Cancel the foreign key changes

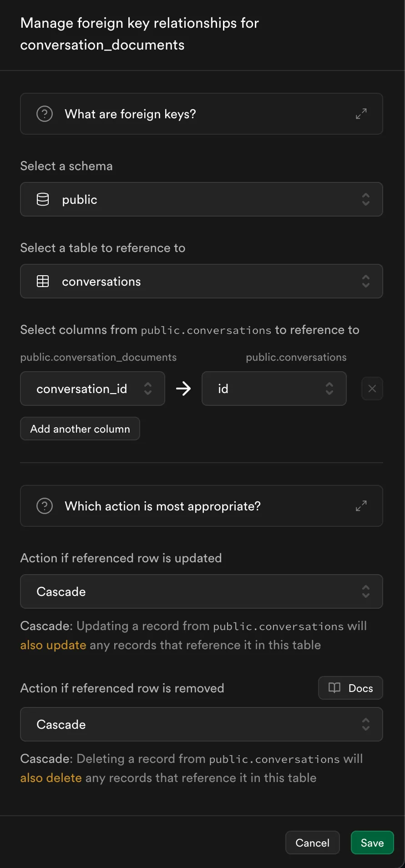(312, 843)
